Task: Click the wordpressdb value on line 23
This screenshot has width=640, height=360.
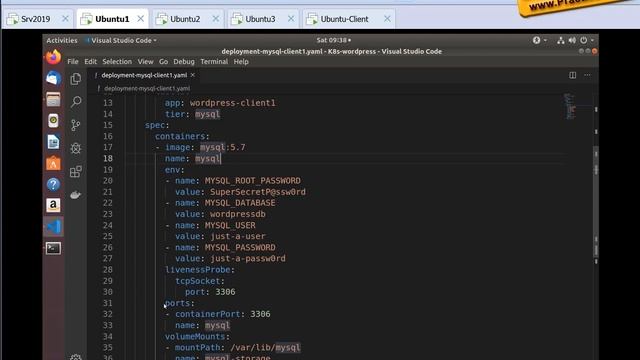Action: coord(238,214)
